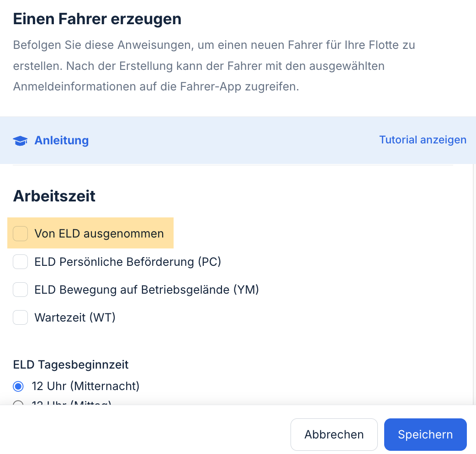This screenshot has width=476, height=454.
Task: Click the Wartezeit (WT) label text
Action: (75, 317)
